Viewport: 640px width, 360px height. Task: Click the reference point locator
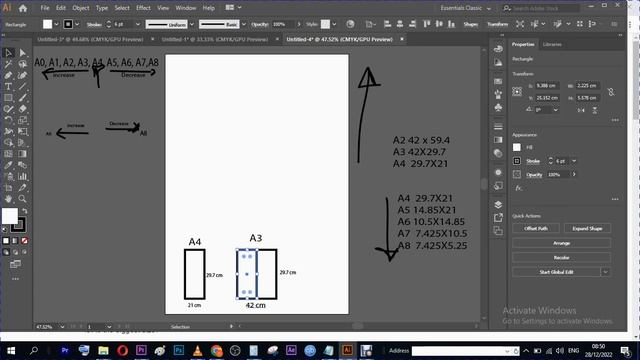coord(517,91)
